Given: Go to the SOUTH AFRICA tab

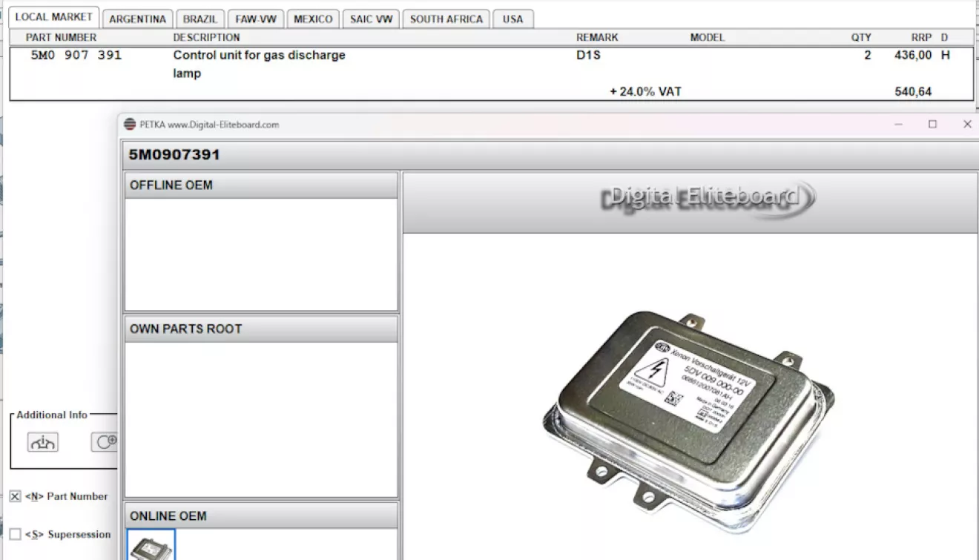Looking at the screenshot, I should tap(446, 19).
